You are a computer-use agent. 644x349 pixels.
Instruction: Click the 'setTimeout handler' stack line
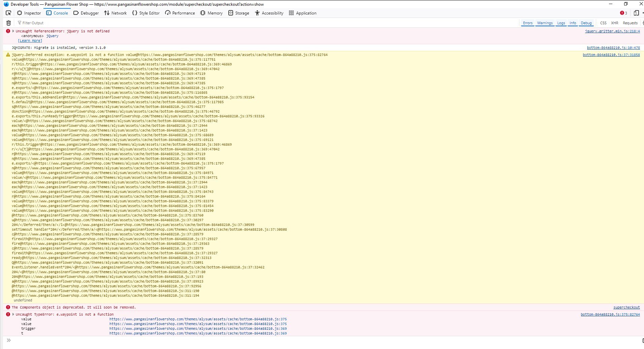149,229
